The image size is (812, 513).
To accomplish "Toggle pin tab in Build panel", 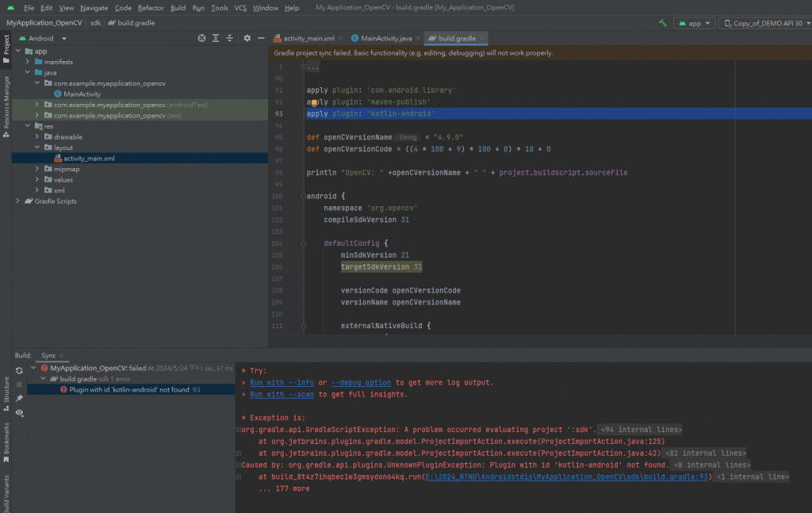I will [x=19, y=398].
